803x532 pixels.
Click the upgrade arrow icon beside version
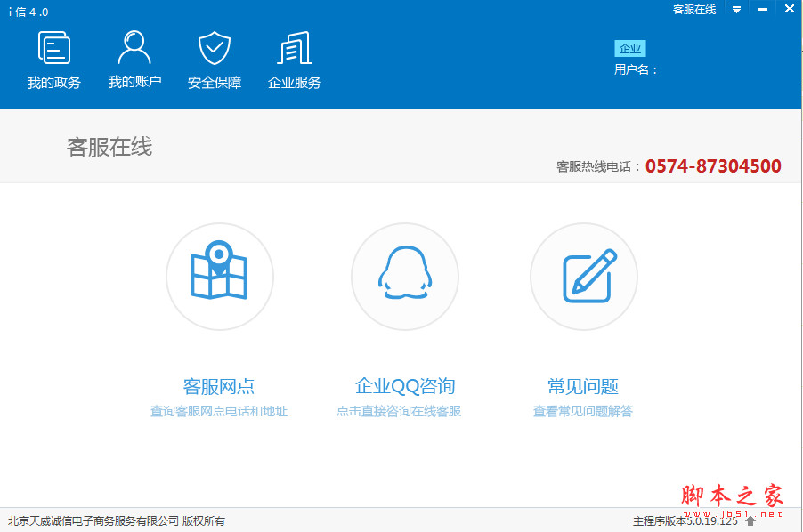pyautogui.click(x=750, y=520)
